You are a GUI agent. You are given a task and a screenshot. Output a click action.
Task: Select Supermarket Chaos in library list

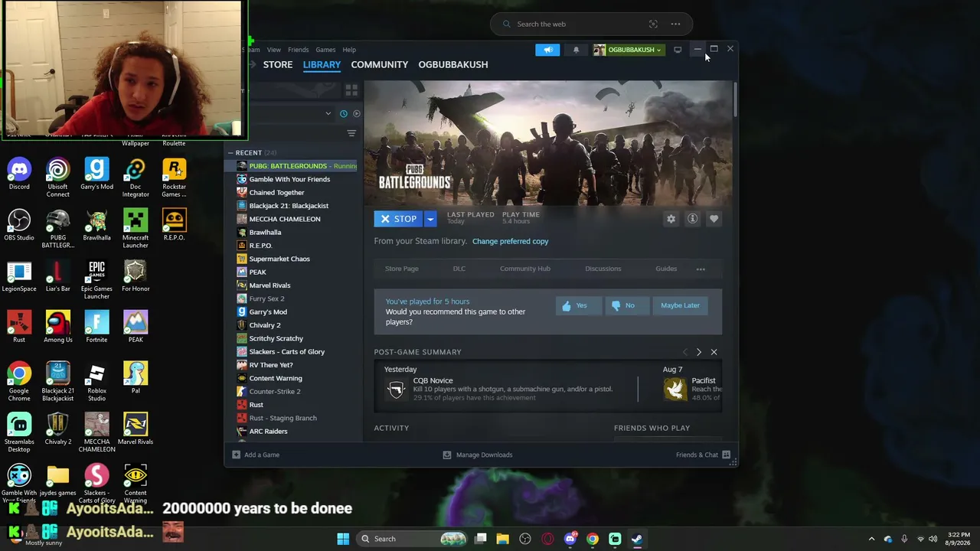(296, 259)
